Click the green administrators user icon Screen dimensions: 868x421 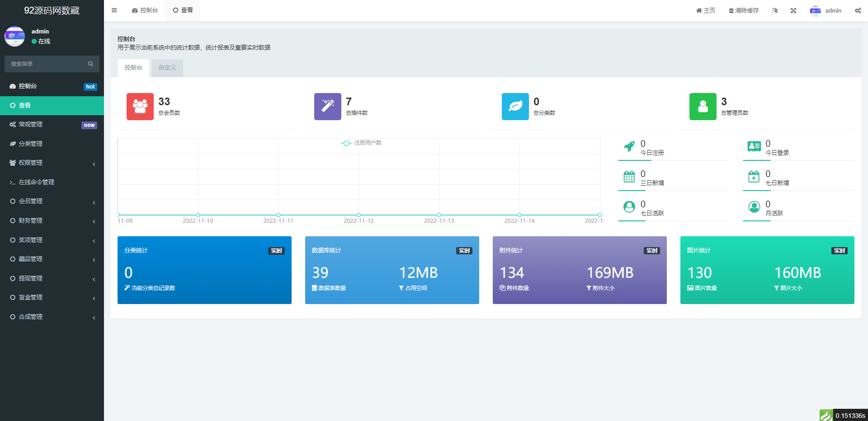pyautogui.click(x=703, y=107)
